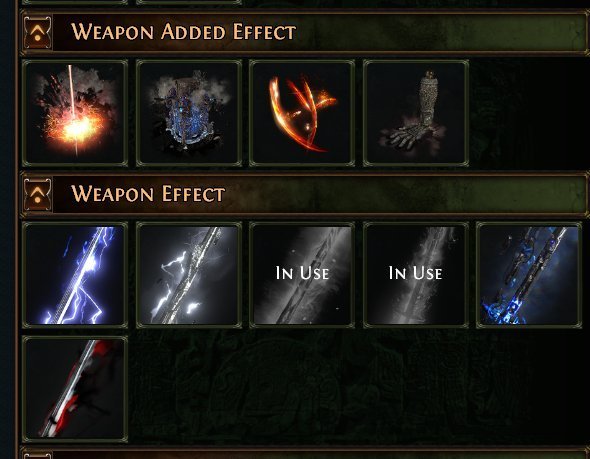The width and height of the screenshot is (590, 459).
Task: Click the first In Use grey weapon effect
Action: click(x=302, y=275)
